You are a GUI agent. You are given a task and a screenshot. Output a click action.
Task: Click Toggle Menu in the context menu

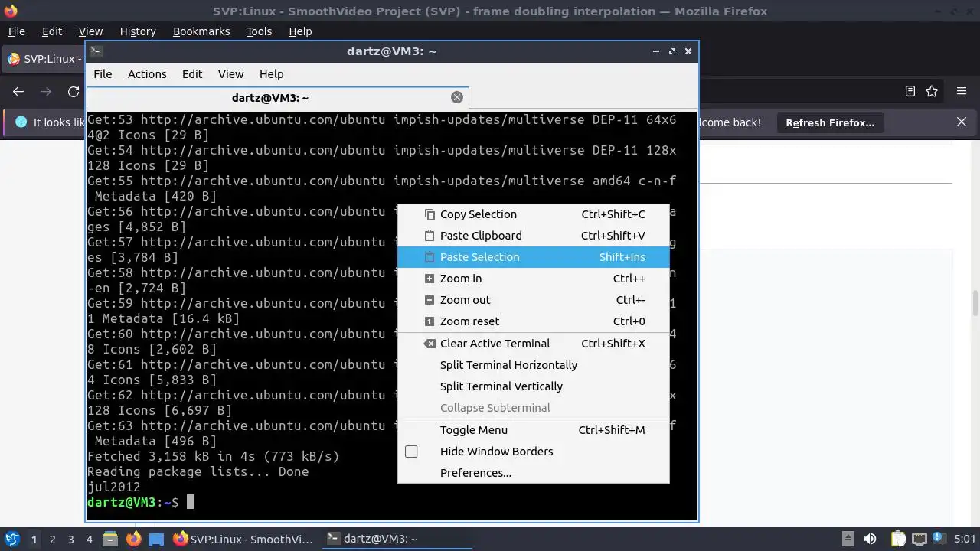click(533, 430)
